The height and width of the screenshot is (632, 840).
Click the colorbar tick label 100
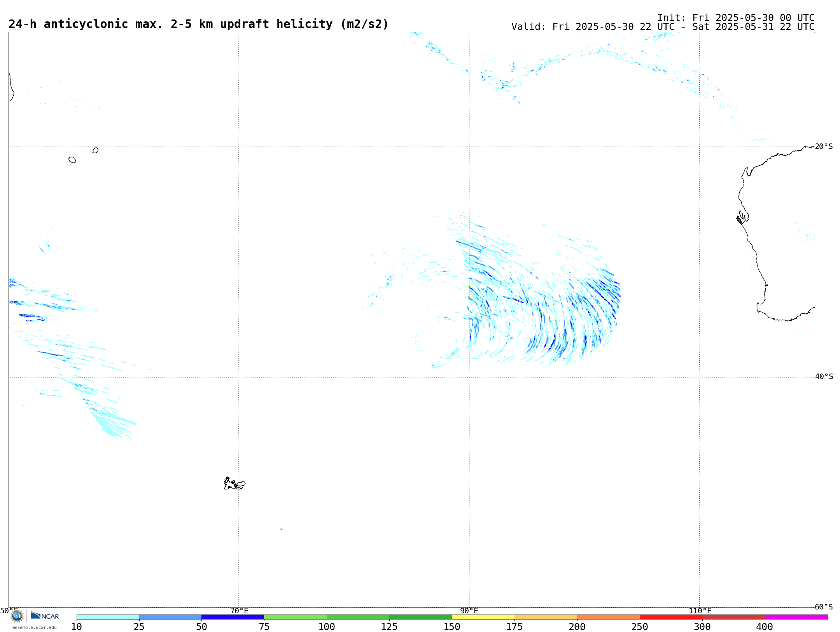(327, 627)
